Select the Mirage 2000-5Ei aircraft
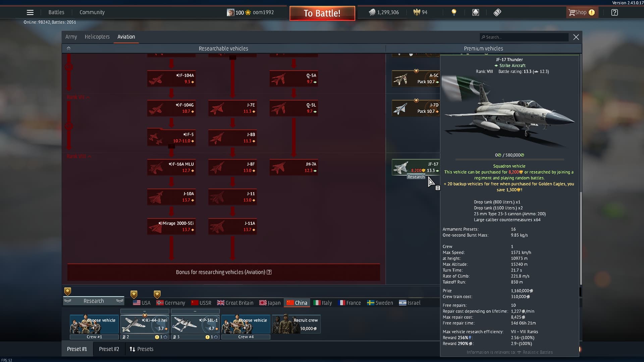This screenshot has height=362, width=644. coord(171,226)
